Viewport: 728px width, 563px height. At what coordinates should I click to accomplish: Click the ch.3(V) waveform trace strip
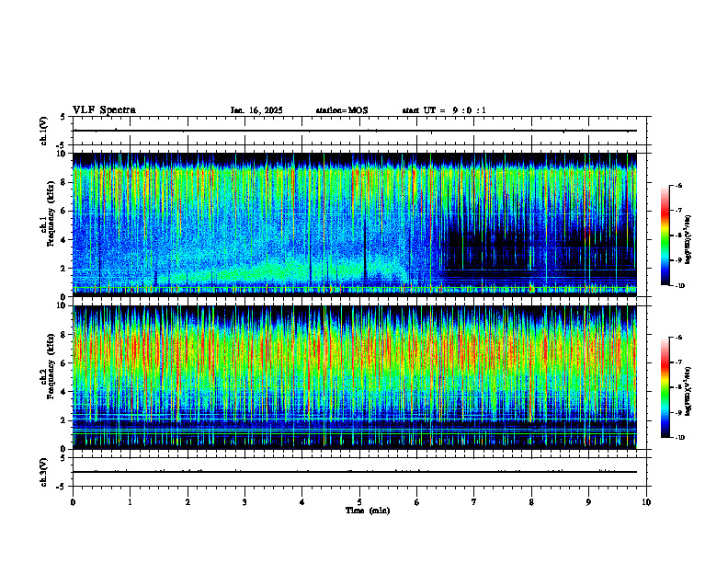pyautogui.click(x=359, y=472)
